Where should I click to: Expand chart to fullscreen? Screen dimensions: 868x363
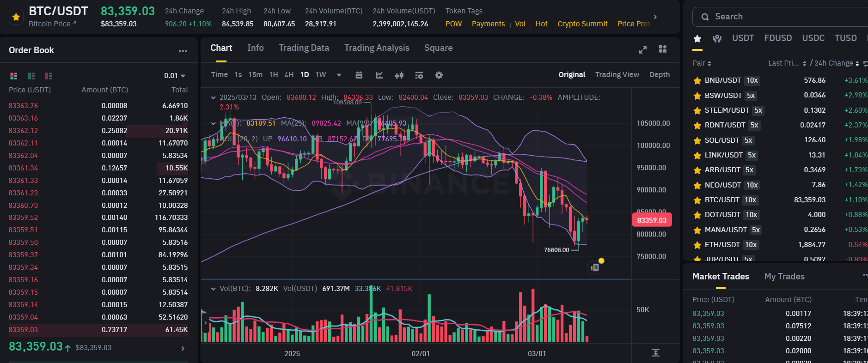click(x=642, y=49)
